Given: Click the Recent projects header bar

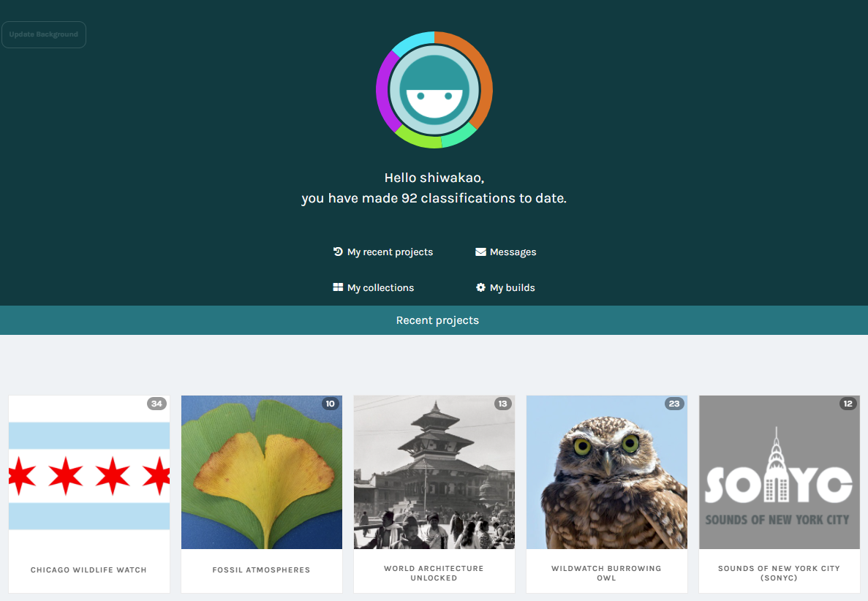Looking at the screenshot, I should point(434,320).
